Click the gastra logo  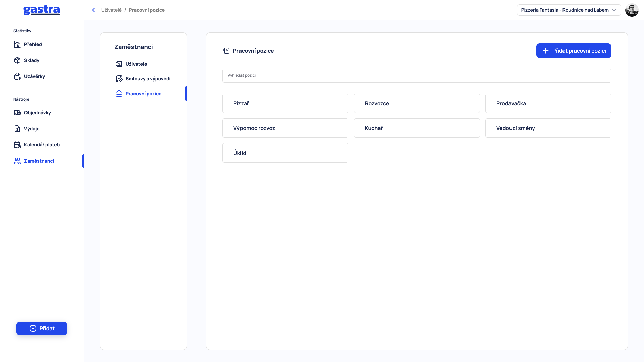tap(42, 10)
